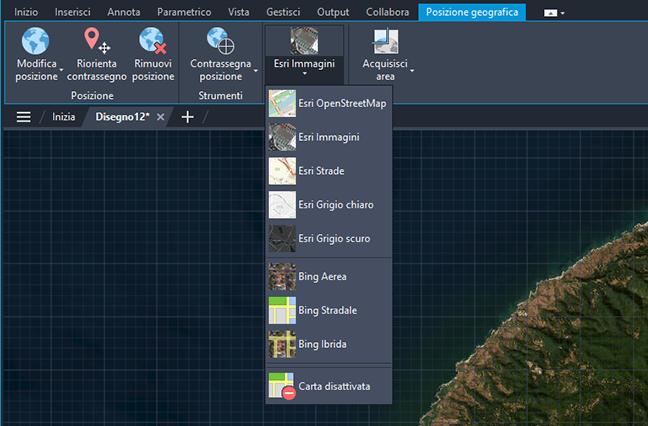Screen dimensions: 648x426
Task: Click the Esri Grigio scuro label
Action: pos(334,238)
